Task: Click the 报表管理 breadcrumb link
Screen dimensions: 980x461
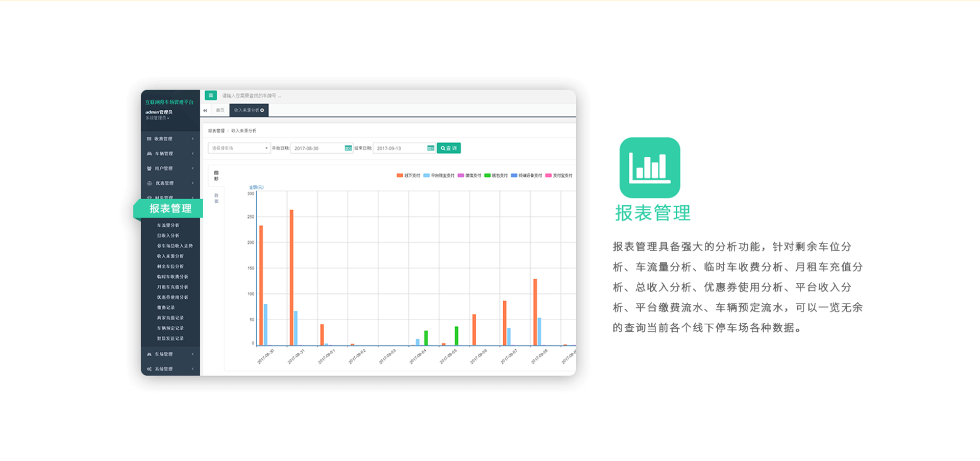Action: [216, 131]
